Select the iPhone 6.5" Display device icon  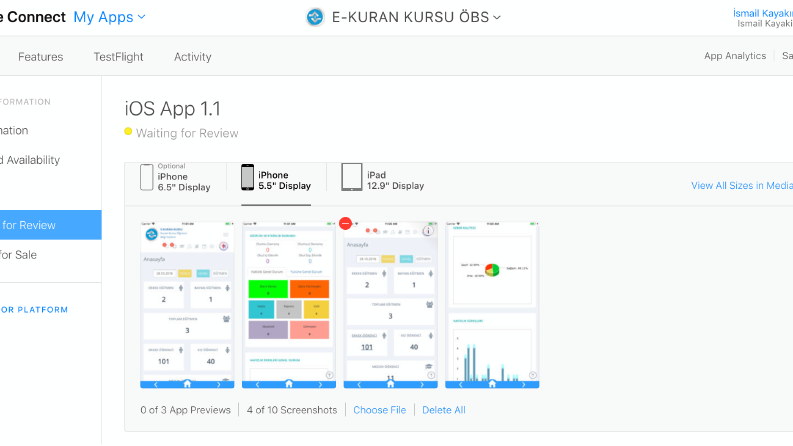click(x=146, y=177)
